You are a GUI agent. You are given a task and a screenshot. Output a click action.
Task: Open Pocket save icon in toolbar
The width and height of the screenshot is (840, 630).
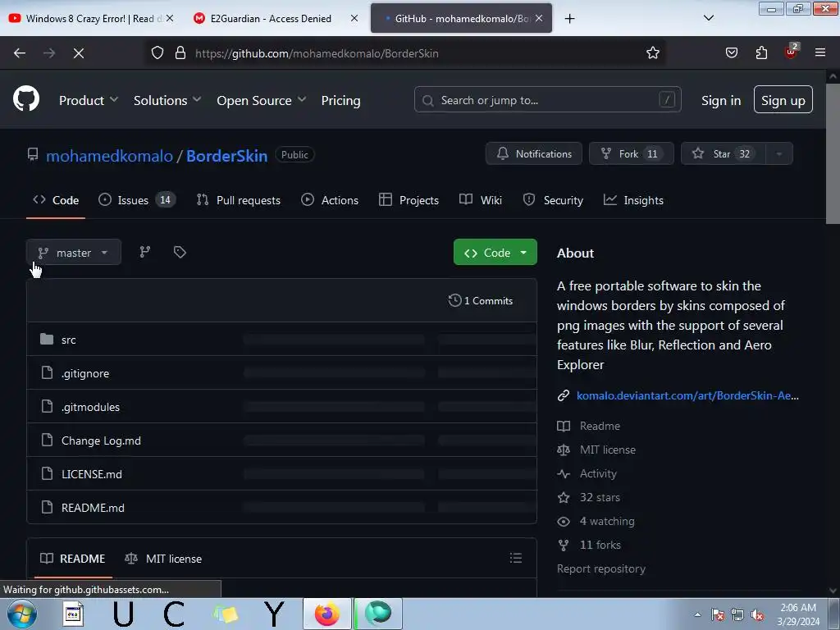pyautogui.click(x=731, y=53)
